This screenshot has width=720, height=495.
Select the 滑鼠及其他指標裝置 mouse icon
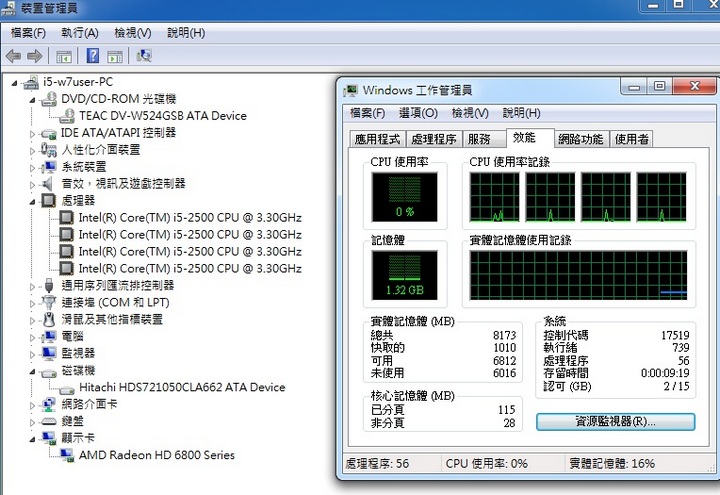[x=49, y=320]
